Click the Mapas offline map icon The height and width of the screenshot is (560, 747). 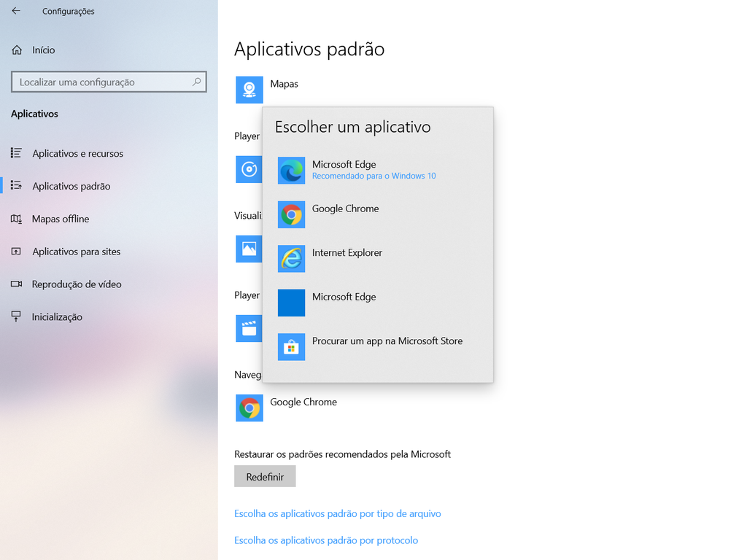pos(16,219)
